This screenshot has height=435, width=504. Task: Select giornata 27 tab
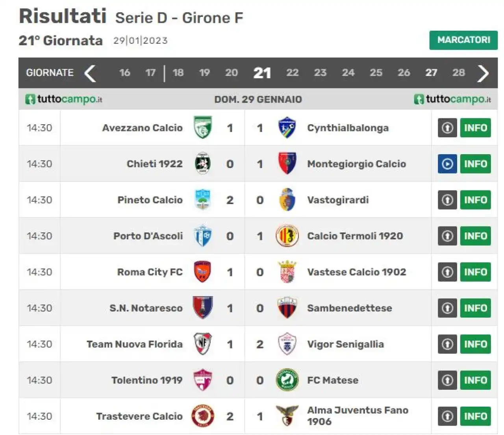point(431,73)
